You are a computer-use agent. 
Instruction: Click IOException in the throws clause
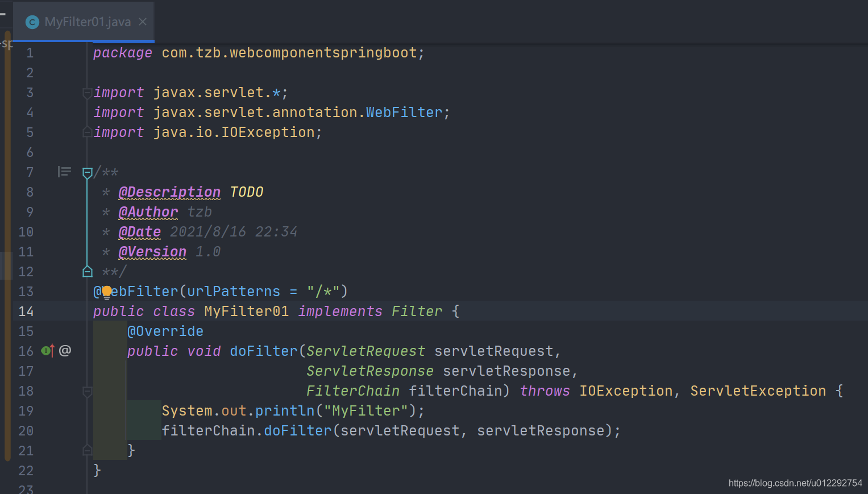(x=626, y=391)
